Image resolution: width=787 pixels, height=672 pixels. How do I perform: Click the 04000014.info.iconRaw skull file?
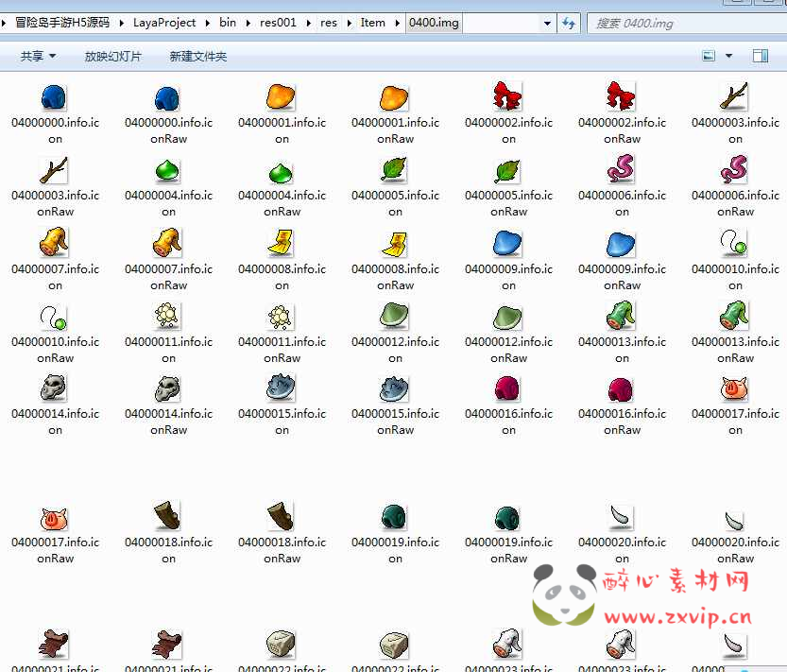tap(168, 388)
